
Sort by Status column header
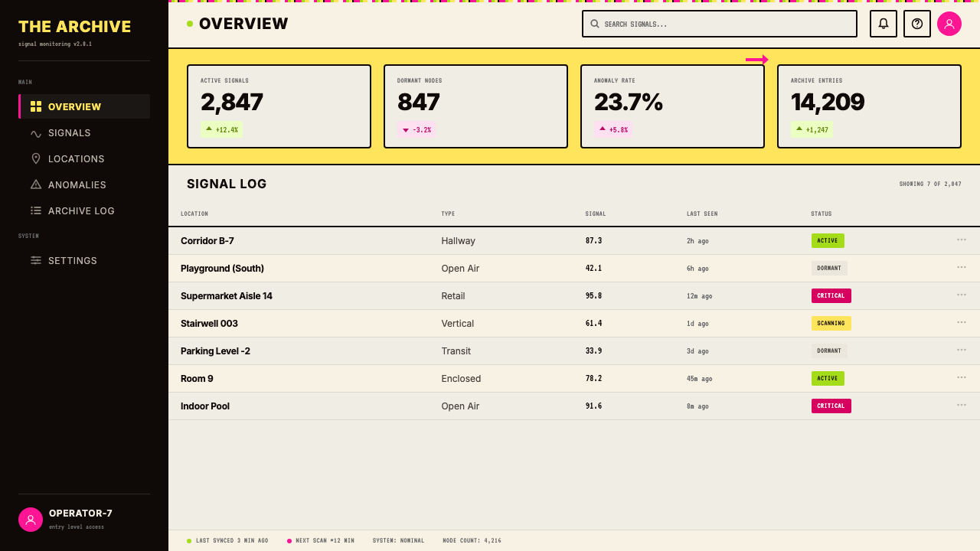(822, 214)
